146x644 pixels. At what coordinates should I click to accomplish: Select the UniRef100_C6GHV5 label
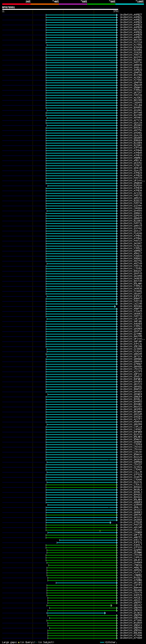131,103
